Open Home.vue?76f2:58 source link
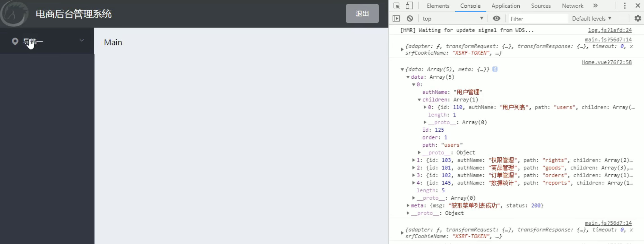Image resolution: width=644 pixels, height=244 pixels. click(x=607, y=62)
